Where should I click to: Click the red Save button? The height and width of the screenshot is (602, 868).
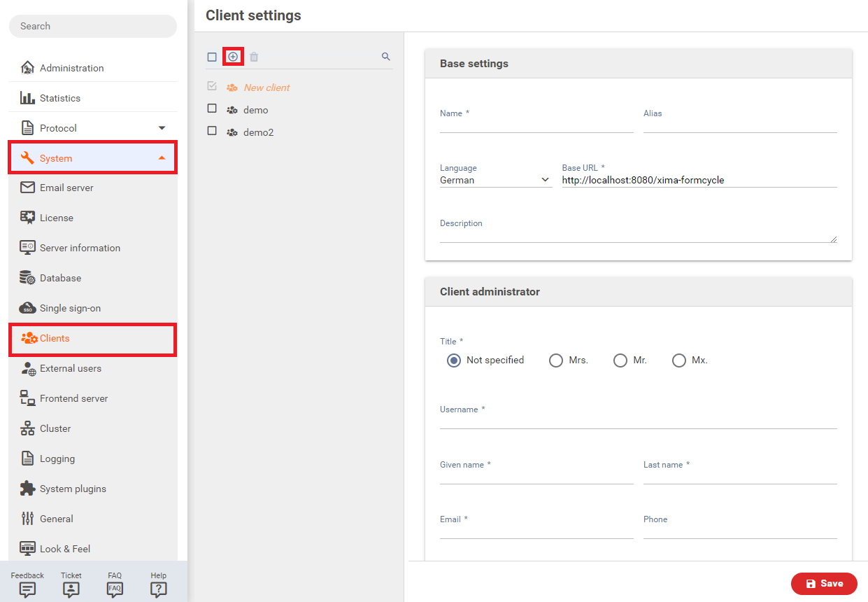[824, 584]
